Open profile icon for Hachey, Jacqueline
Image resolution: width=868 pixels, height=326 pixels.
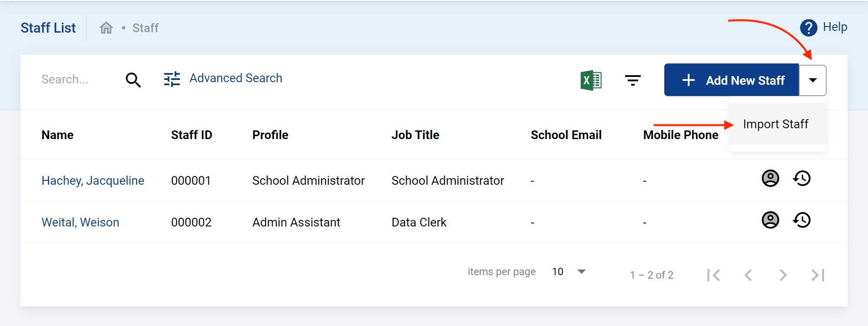(770, 179)
